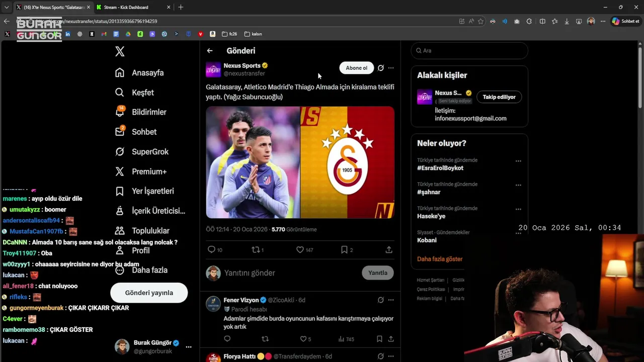Open account menu dots next to Burak Güngör
This screenshot has width=644, height=362.
[x=189, y=347]
